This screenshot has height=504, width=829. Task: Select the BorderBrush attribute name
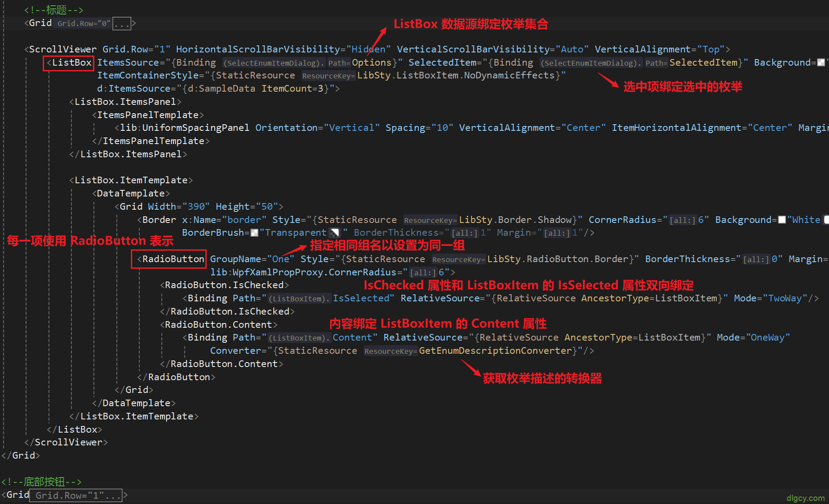click(213, 233)
